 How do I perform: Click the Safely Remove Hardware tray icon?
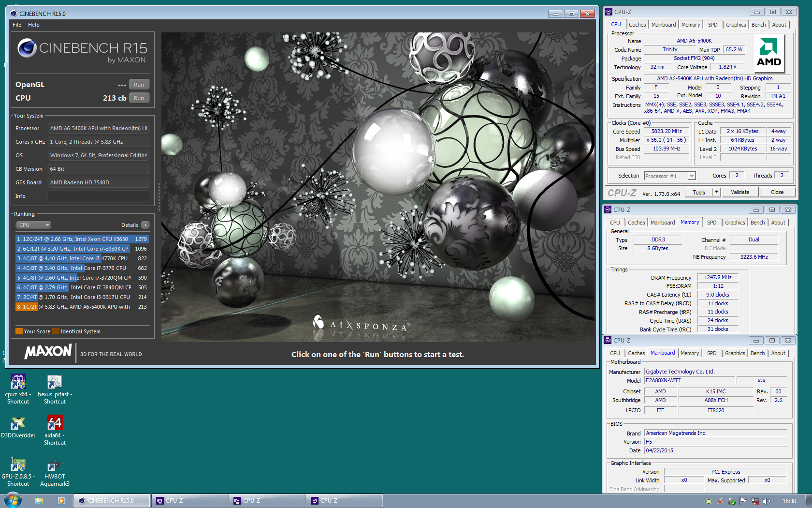tap(732, 501)
